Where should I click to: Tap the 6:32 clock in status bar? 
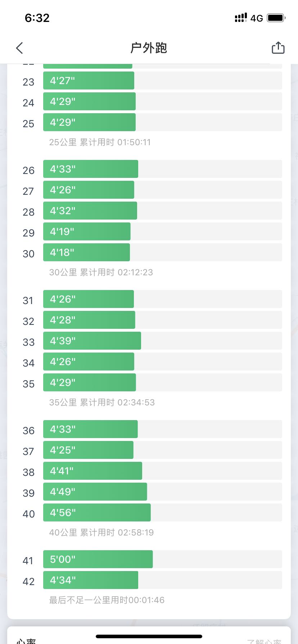click(37, 18)
